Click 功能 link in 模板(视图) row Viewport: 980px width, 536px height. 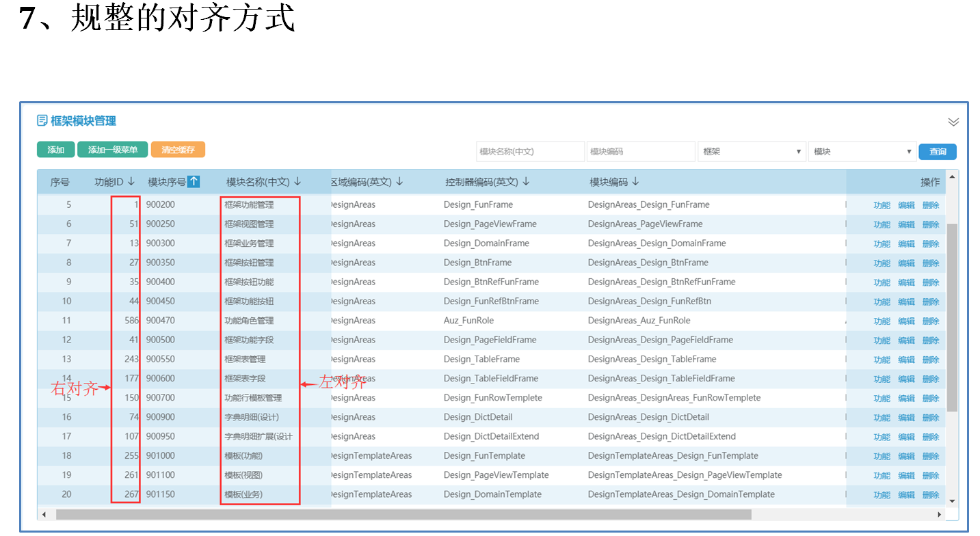[x=882, y=475]
